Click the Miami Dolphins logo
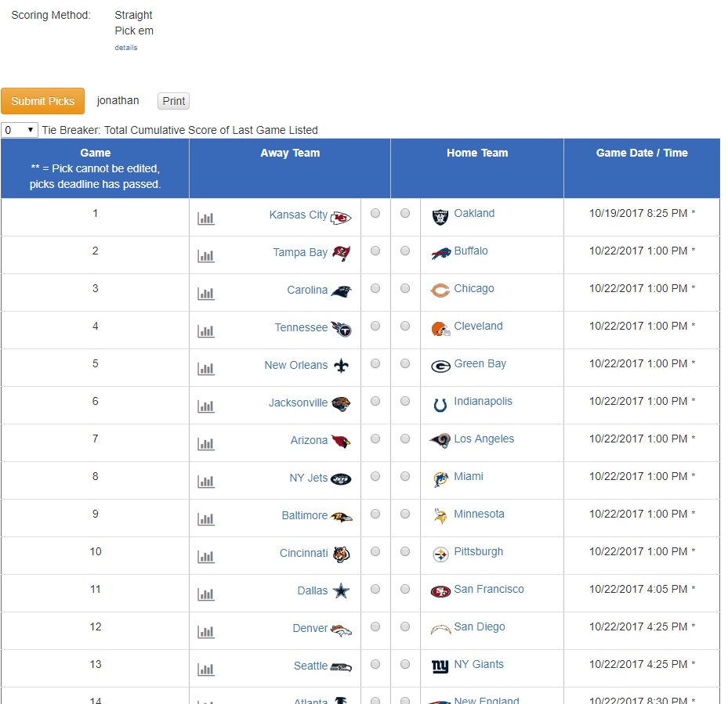The image size is (728, 704). [x=440, y=478]
